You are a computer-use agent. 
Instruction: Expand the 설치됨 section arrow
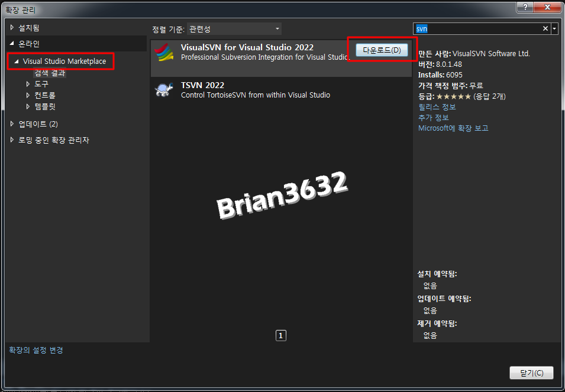point(12,27)
